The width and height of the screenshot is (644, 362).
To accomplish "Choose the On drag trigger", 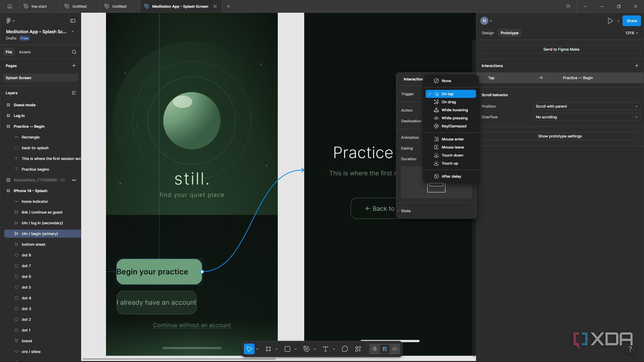I will (450, 102).
